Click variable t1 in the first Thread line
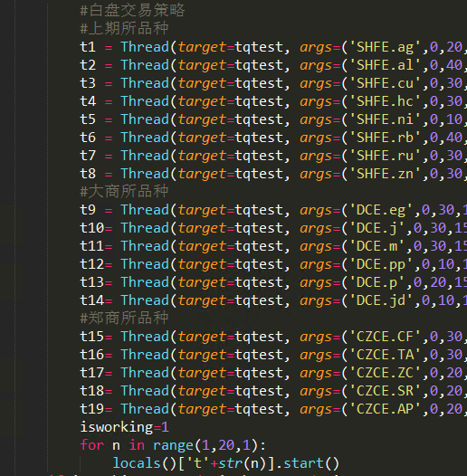This screenshot has width=467, height=476. point(88,47)
